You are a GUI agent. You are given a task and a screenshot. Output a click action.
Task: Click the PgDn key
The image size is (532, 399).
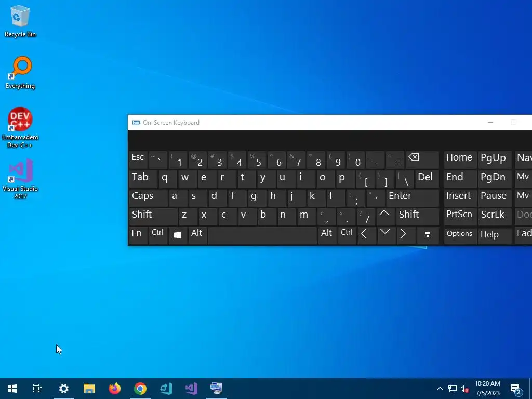495,179
